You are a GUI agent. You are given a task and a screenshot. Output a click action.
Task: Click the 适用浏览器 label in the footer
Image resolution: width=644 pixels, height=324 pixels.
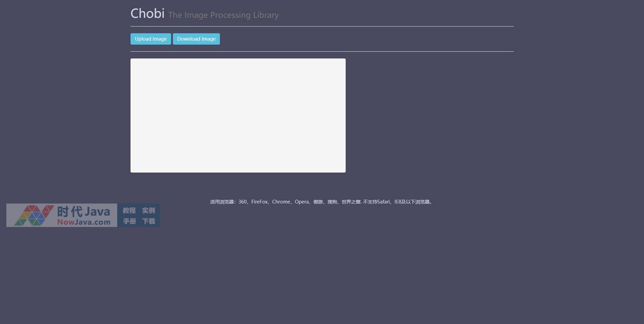222,202
